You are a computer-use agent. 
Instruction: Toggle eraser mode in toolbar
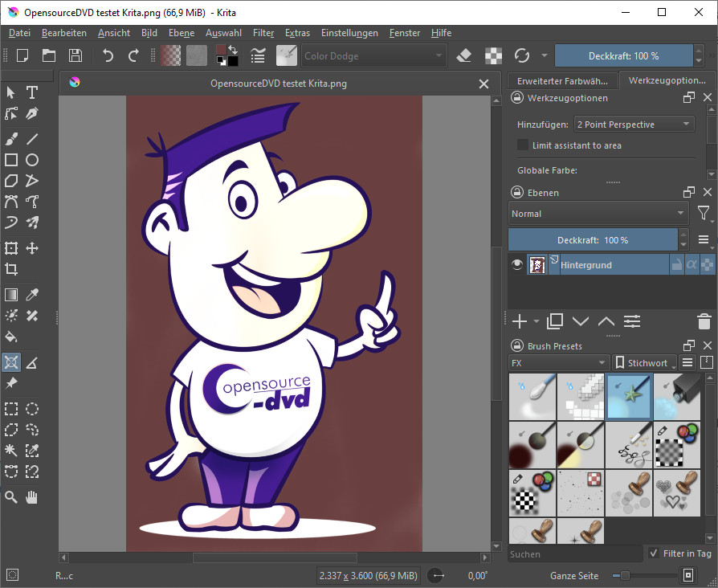463,55
